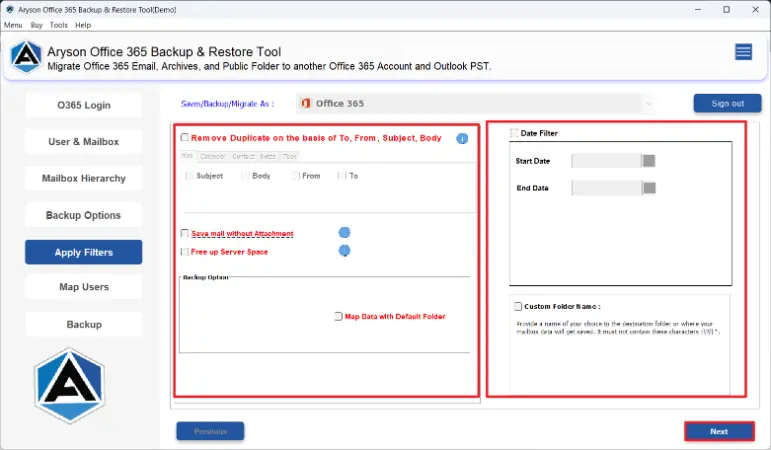Click the Previous button

tap(210, 431)
